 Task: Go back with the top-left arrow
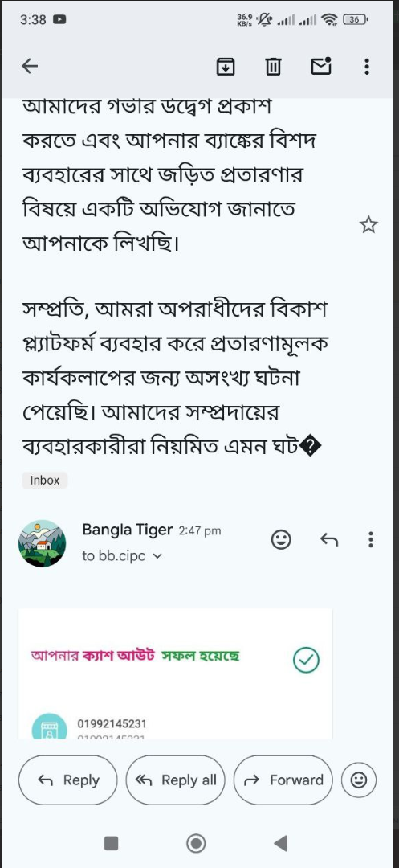coord(30,67)
